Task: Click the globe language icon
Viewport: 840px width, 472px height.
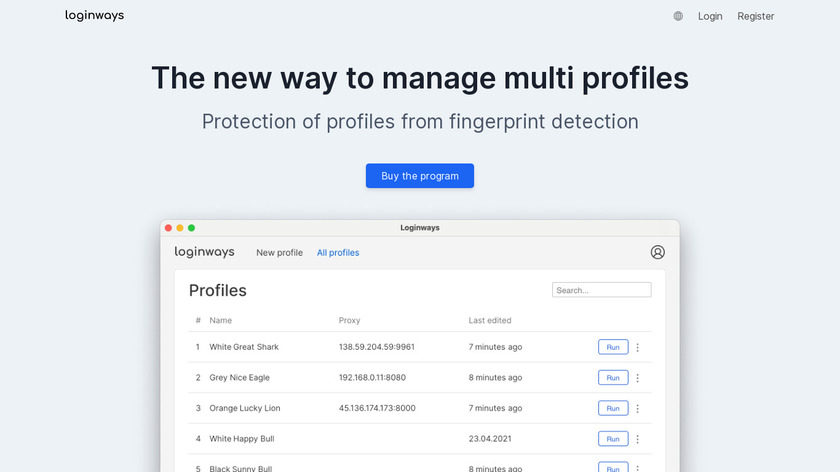Action: pos(678,16)
